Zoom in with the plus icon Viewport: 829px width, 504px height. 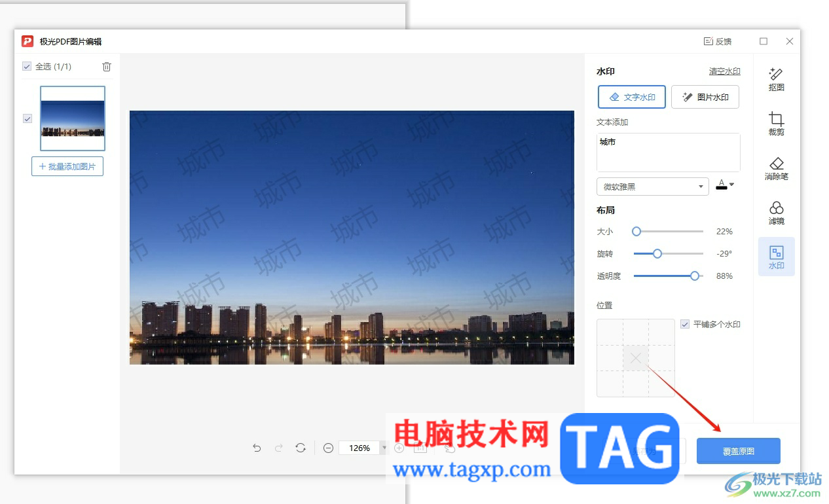click(x=399, y=448)
